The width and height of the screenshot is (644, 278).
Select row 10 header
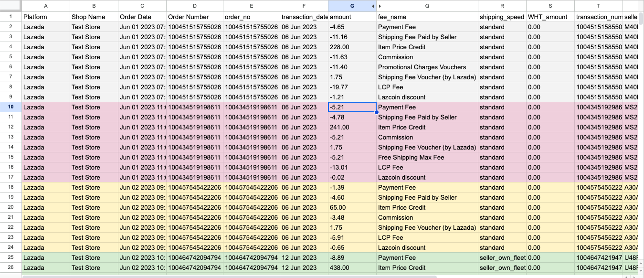11,107
